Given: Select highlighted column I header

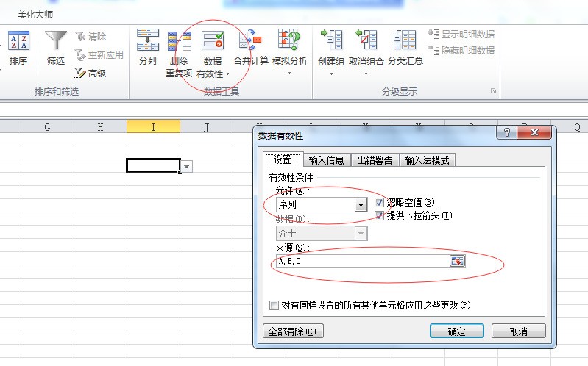Looking at the screenshot, I should click(x=153, y=127).
